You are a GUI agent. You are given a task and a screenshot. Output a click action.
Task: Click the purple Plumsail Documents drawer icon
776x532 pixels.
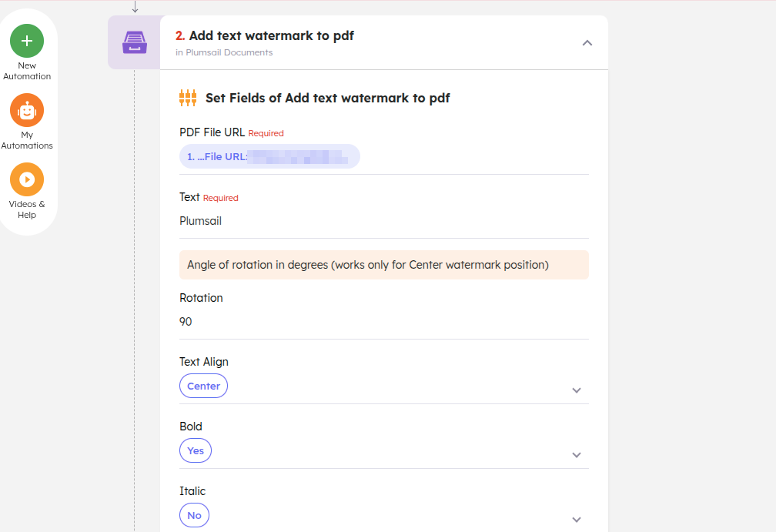point(134,42)
